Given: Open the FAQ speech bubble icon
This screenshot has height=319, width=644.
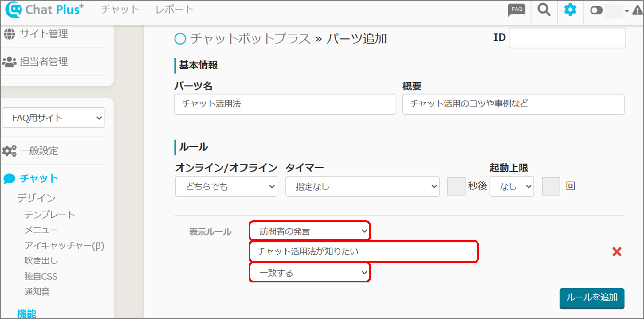Looking at the screenshot, I should coord(516,10).
